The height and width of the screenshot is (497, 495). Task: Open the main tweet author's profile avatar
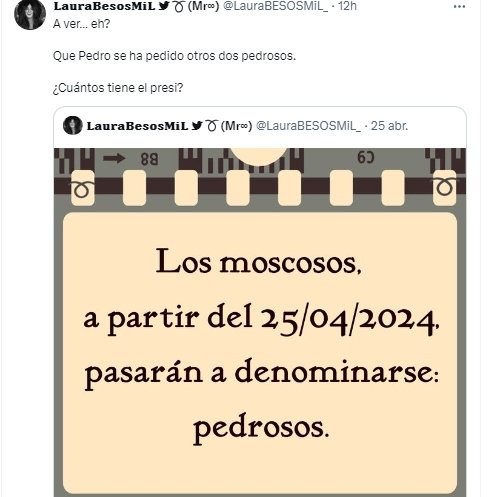(x=30, y=14)
